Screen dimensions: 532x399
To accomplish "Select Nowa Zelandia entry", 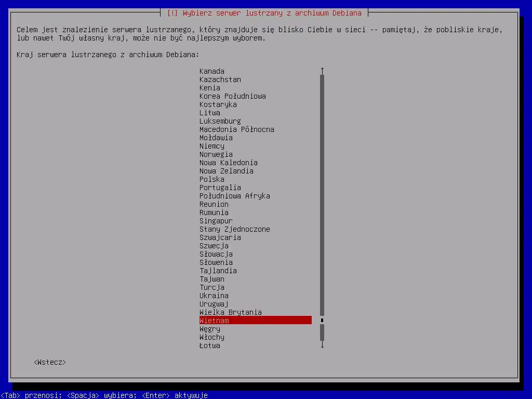I will click(256, 171).
